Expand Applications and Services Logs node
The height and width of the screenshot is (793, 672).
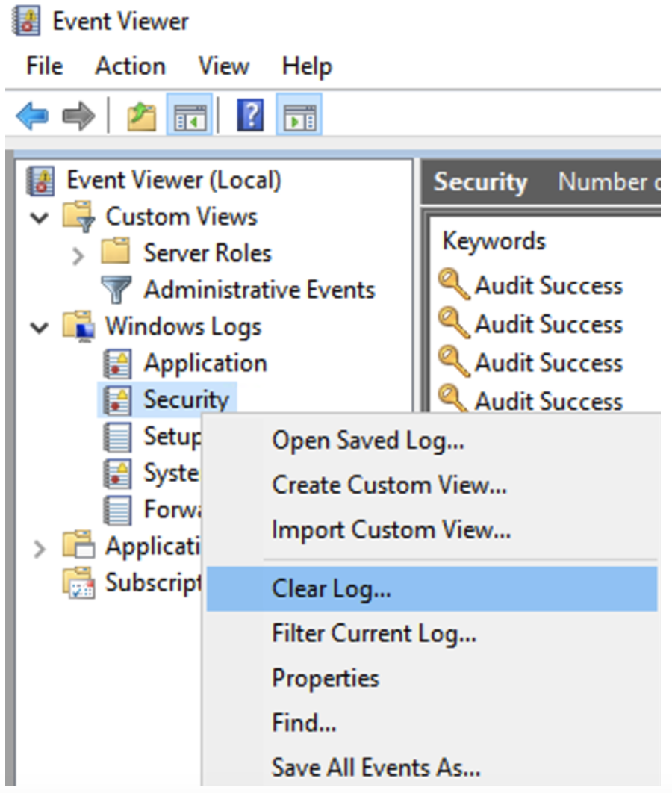39,549
